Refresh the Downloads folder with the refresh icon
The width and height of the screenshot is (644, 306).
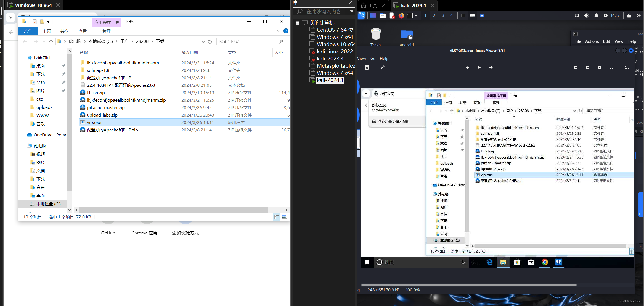click(x=210, y=41)
